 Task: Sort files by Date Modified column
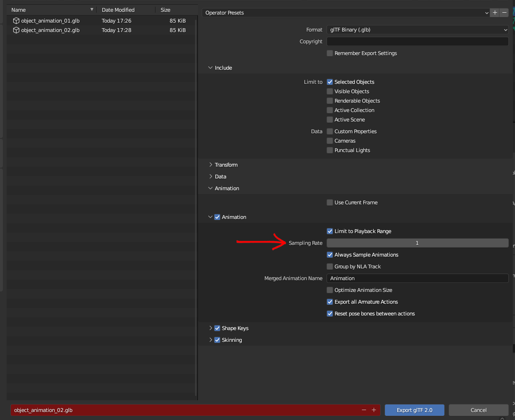click(118, 10)
